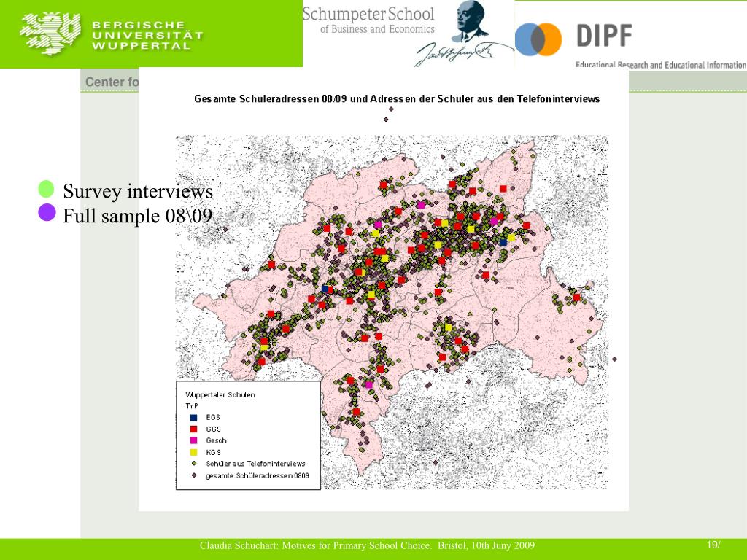Click the Schumpeter portrait image

(469, 21)
